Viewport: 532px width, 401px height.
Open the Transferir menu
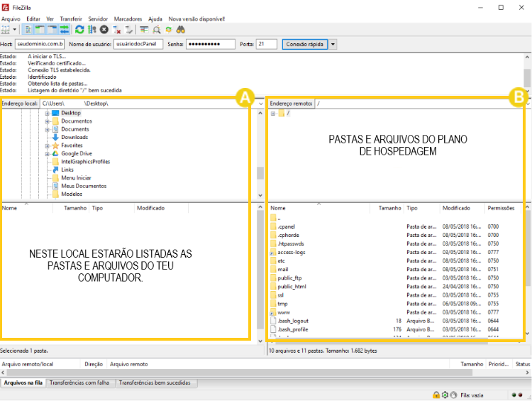71,19
